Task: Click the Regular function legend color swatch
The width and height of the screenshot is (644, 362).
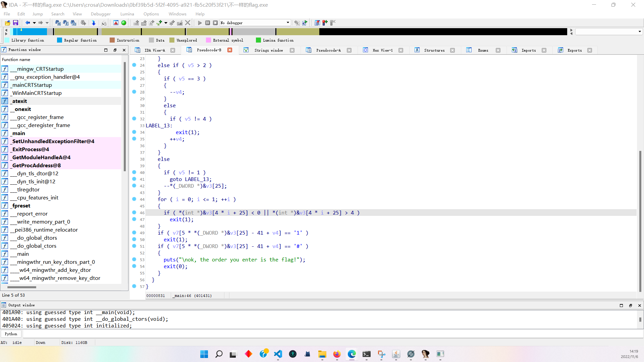Action: (x=59, y=40)
